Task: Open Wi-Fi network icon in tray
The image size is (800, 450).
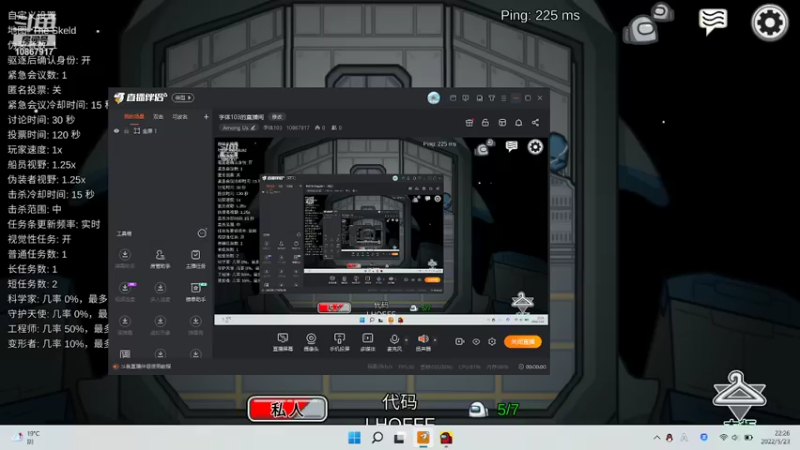Action: tap(723, 438)
